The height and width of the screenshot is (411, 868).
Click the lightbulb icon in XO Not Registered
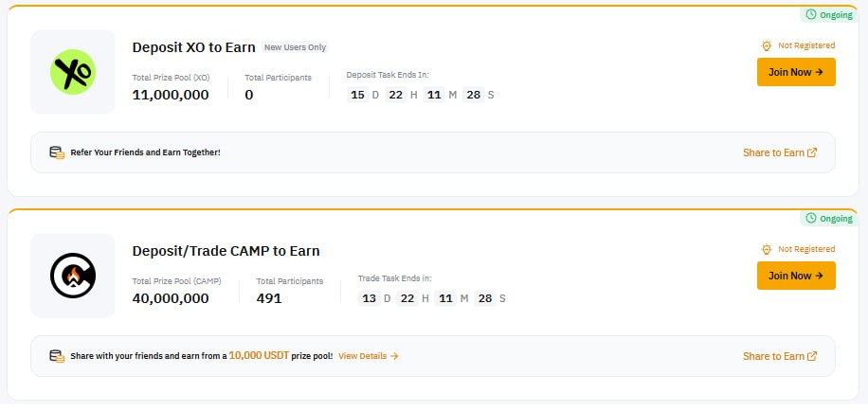767,45
